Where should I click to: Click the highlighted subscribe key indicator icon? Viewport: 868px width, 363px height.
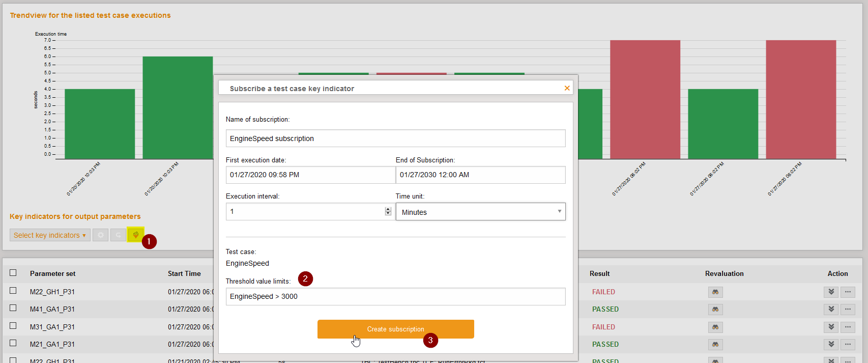[135, 235]
